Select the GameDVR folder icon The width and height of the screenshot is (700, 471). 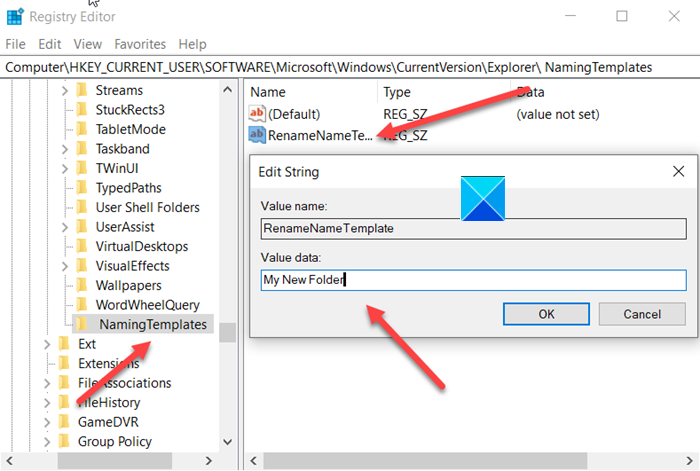(x=64, y=422)
